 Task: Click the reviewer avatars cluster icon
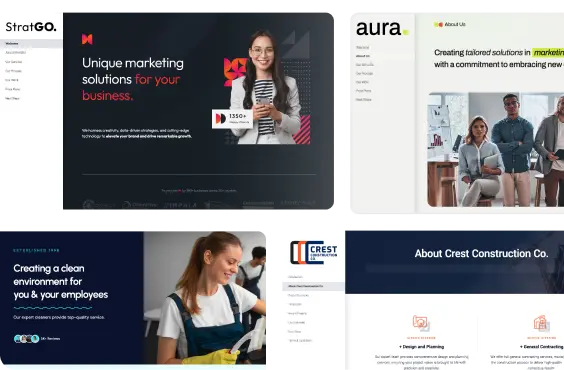tap(26, 338)
